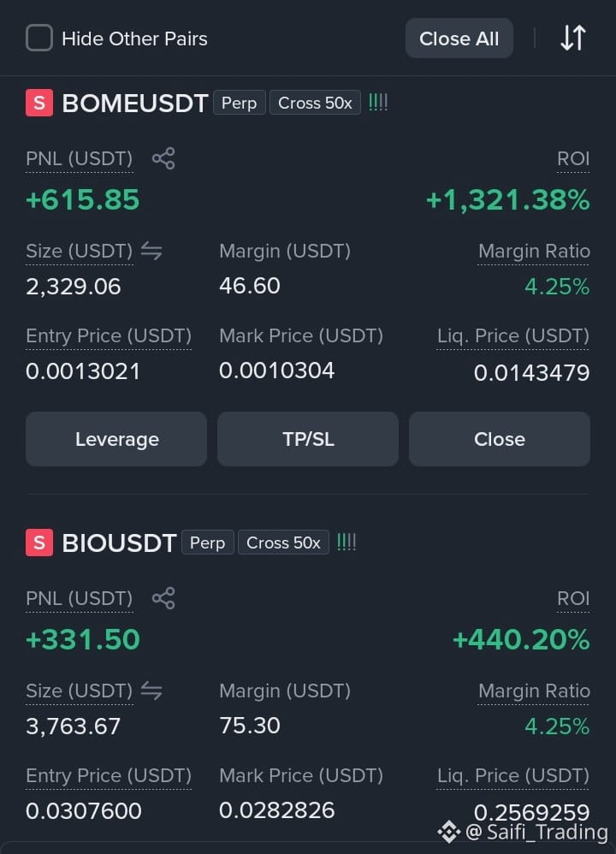Select margin value 75.30

(250, 725)
